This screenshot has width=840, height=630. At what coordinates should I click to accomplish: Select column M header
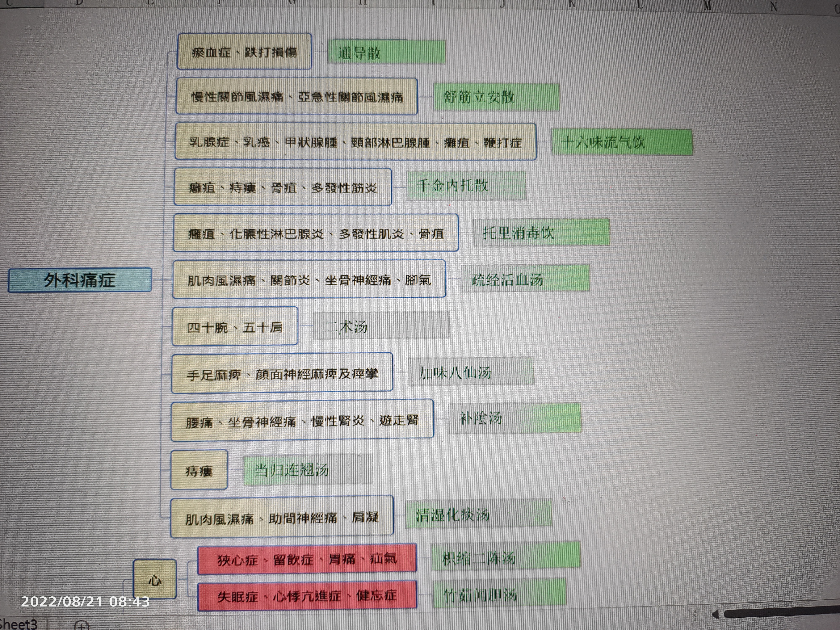pos(707,6)
